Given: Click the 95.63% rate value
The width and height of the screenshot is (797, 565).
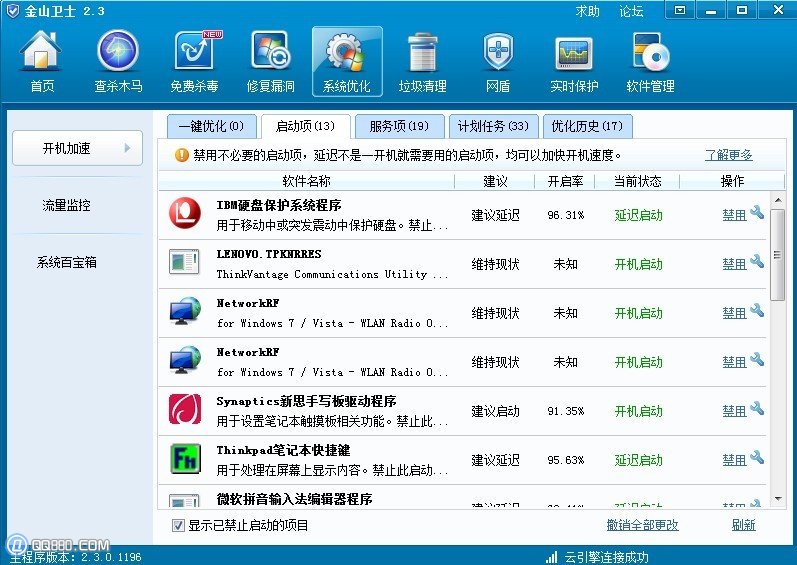Looking at the screenshot, I should coord(566,460).
